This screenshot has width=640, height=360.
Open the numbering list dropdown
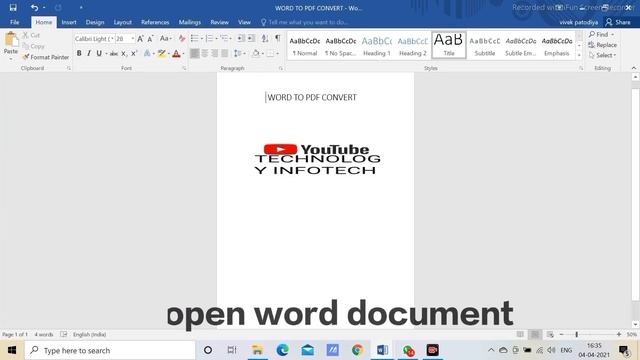coord(216,38)
